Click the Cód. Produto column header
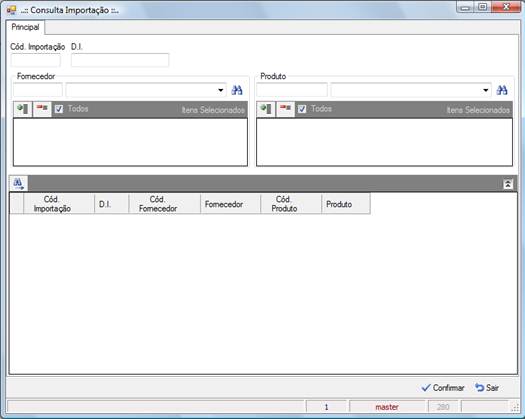This screenshot has width=525, height=419. coord(291,204)
